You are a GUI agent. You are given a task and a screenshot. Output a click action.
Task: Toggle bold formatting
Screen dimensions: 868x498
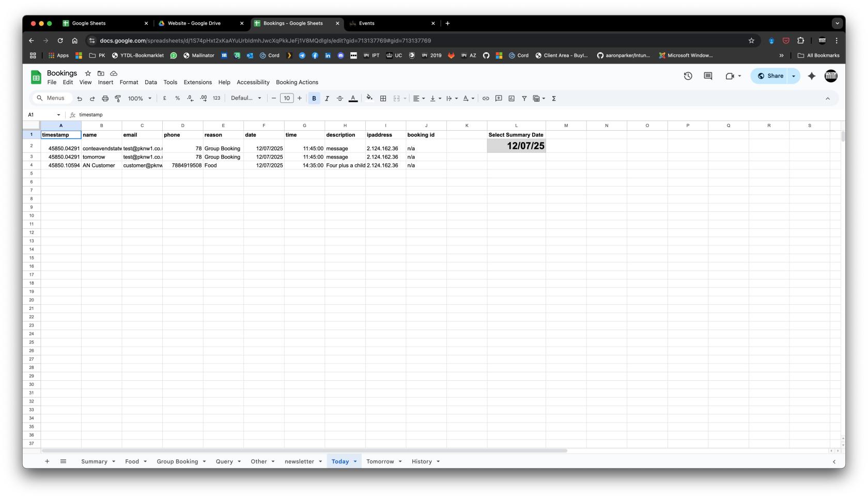pos(314,98)
